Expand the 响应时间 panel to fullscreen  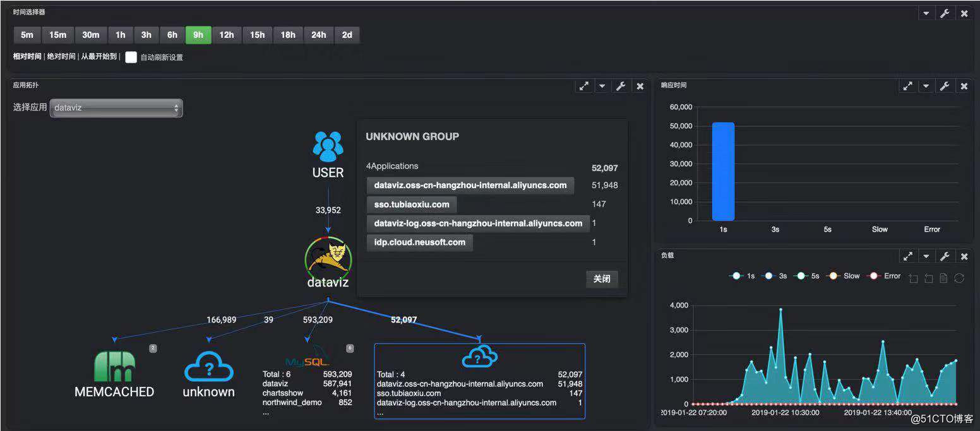tap(907, 86)
